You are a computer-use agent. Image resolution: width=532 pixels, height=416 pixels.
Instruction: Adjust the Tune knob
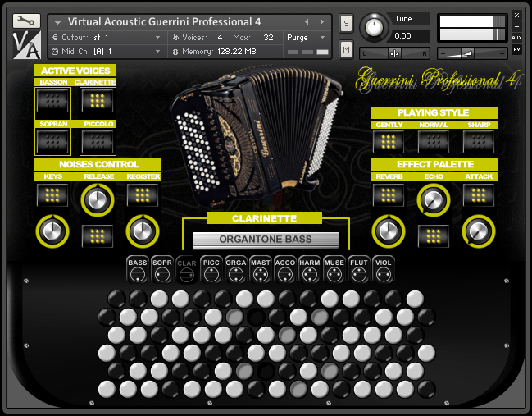tap(375, 26)
